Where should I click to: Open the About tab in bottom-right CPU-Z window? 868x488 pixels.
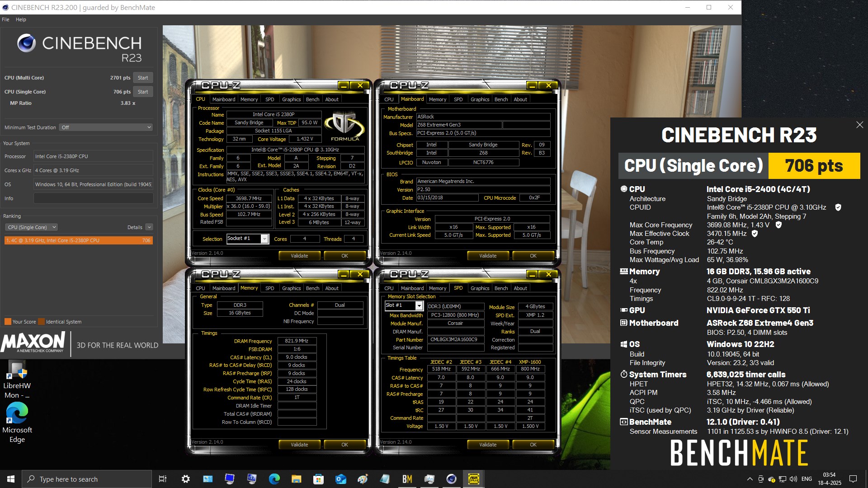coord(520,288)
